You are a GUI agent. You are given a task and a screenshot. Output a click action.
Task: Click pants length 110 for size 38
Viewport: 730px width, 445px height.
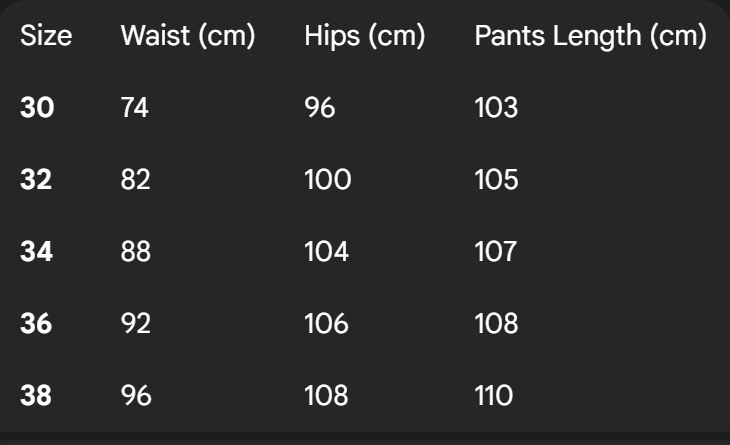[494, 395]
